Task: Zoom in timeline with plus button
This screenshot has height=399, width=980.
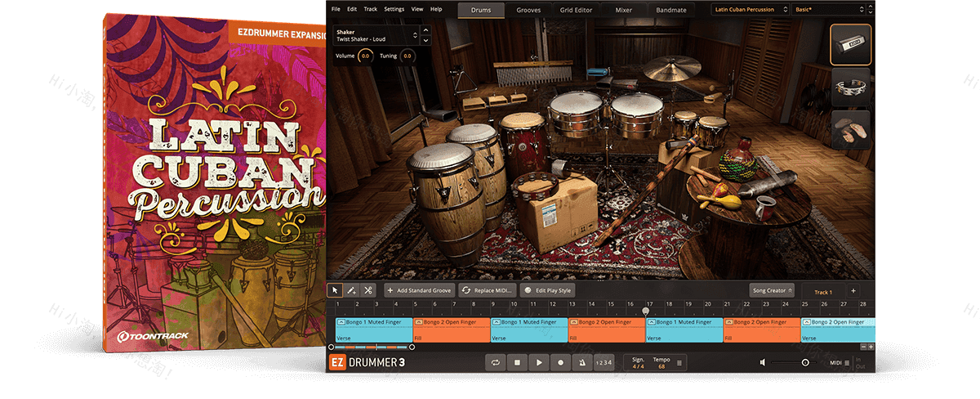Action: coord(871,347)
